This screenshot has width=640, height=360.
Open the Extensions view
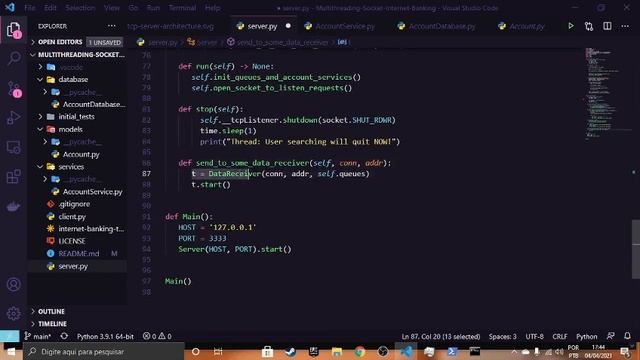click(13, 177)
